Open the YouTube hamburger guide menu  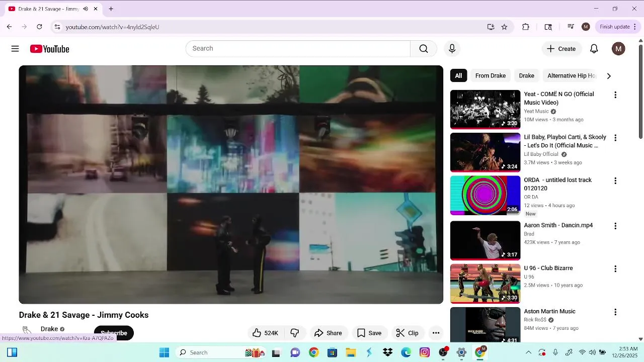[x=15, y=49]
